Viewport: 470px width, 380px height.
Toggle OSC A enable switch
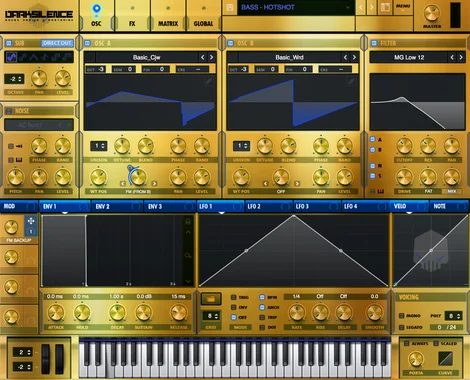tap(87, 43)
